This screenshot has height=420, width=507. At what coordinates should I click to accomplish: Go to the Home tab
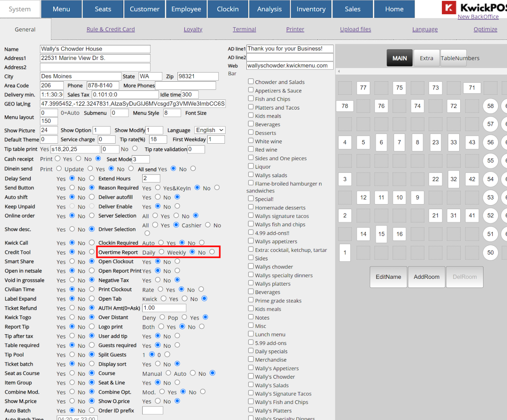pos(394,9)
